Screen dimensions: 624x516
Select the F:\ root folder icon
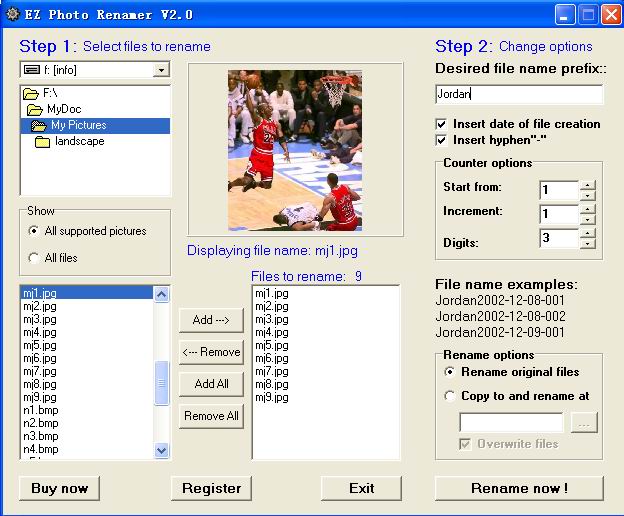(x=30, y=93)
